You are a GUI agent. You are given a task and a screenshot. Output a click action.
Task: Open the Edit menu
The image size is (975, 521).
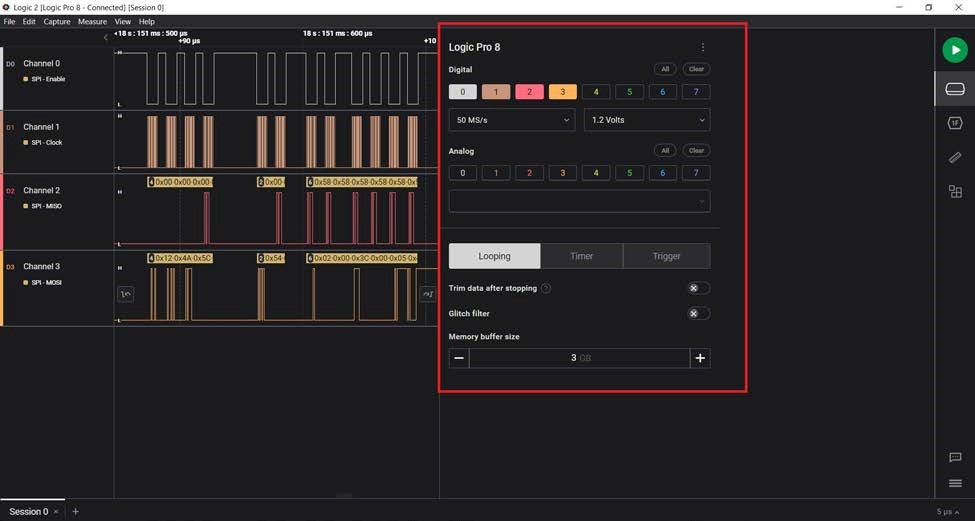29,22
